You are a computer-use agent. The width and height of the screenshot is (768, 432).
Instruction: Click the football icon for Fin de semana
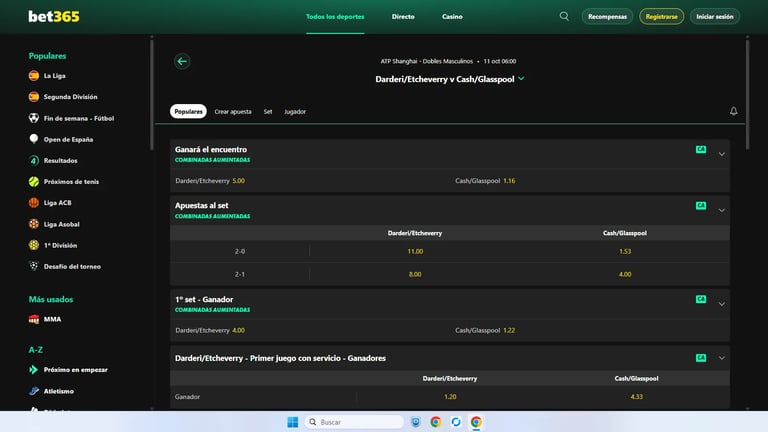click(34, 118)
